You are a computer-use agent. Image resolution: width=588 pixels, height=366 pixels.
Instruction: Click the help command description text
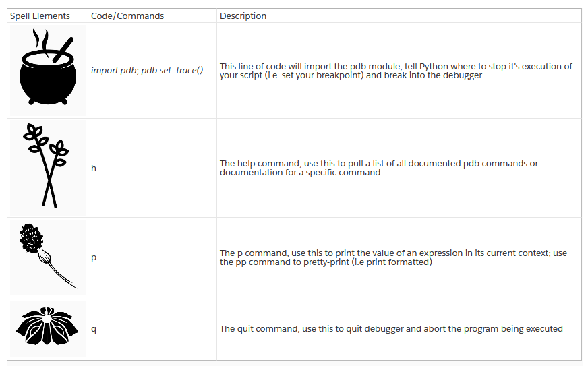tap(379, 168)
